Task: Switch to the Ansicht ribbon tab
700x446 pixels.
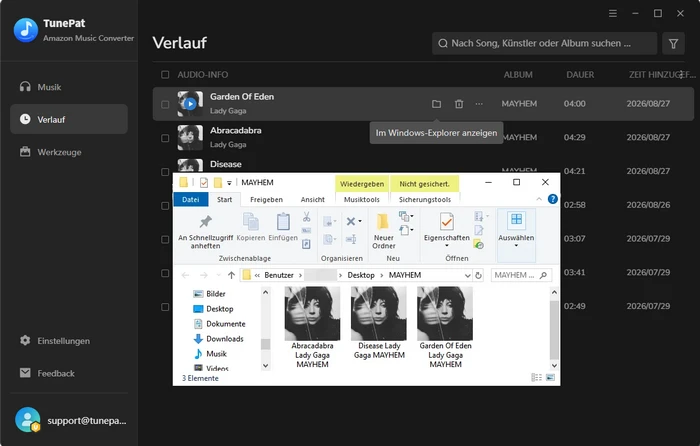Action: (312, 200)
